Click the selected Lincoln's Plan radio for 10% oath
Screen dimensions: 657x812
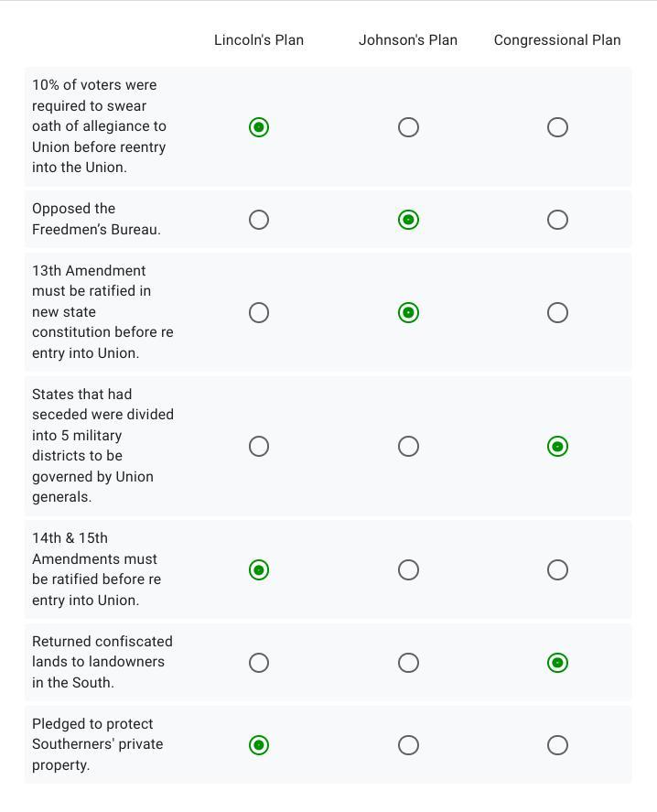point(259,127)
